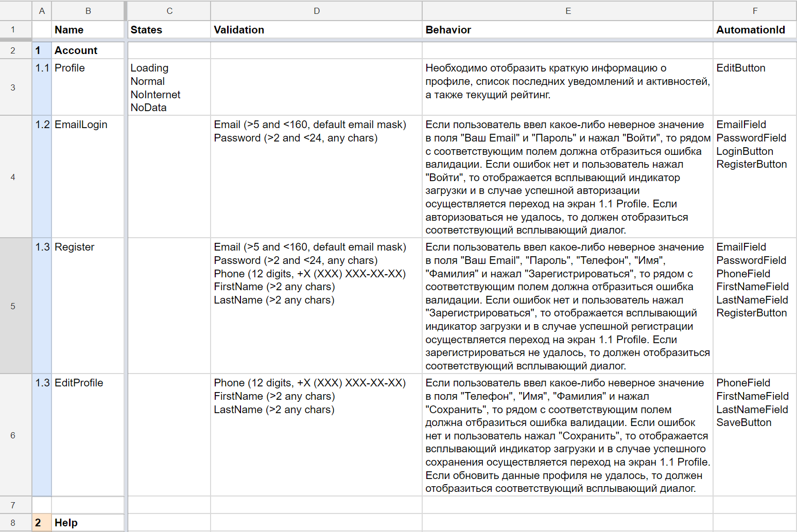Screen dimensions: 797x532
Task: Select EmailLogin validation cell
Action: pos(317,177)
